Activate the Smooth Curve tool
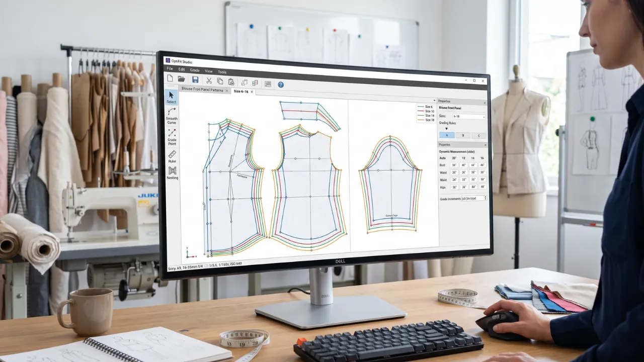The height and width of the screenshot is (362, 644). (172, 115)
